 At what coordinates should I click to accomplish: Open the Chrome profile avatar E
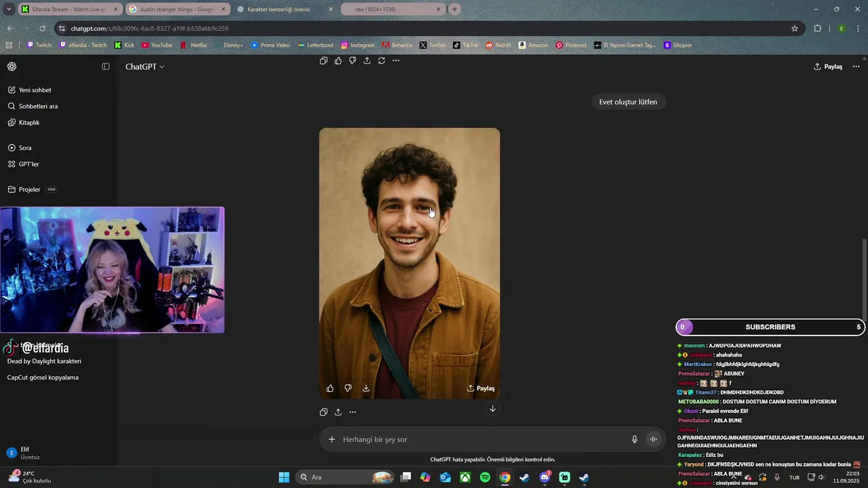point(842,28)
